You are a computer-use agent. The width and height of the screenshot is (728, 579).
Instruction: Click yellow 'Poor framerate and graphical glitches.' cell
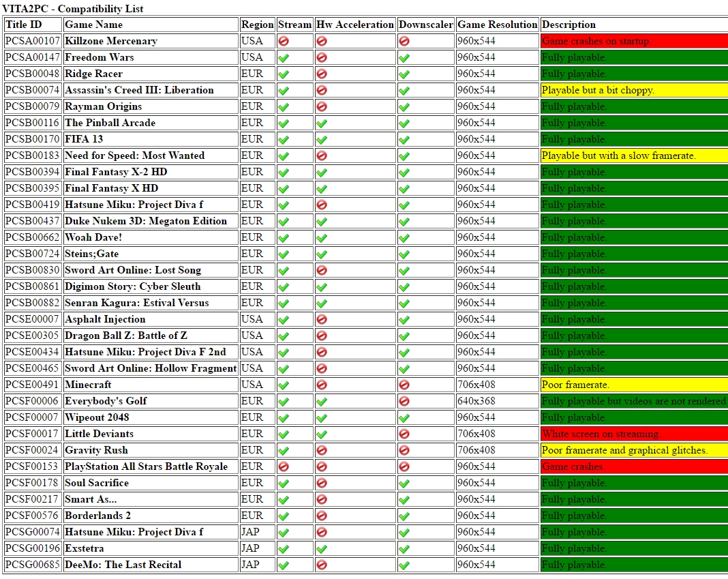(634, 450)
